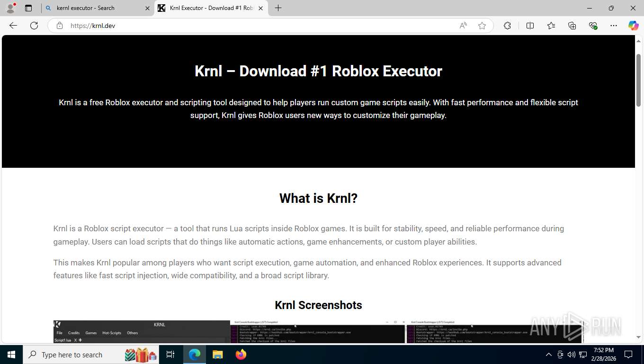This screenshot has width=644, height=364.
Task: Open Edge Settings and more menu
Action: (614, 26)
